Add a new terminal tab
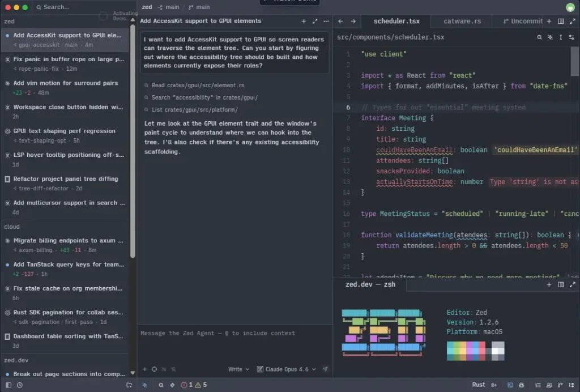580x392 pixels. pos(549,284)
